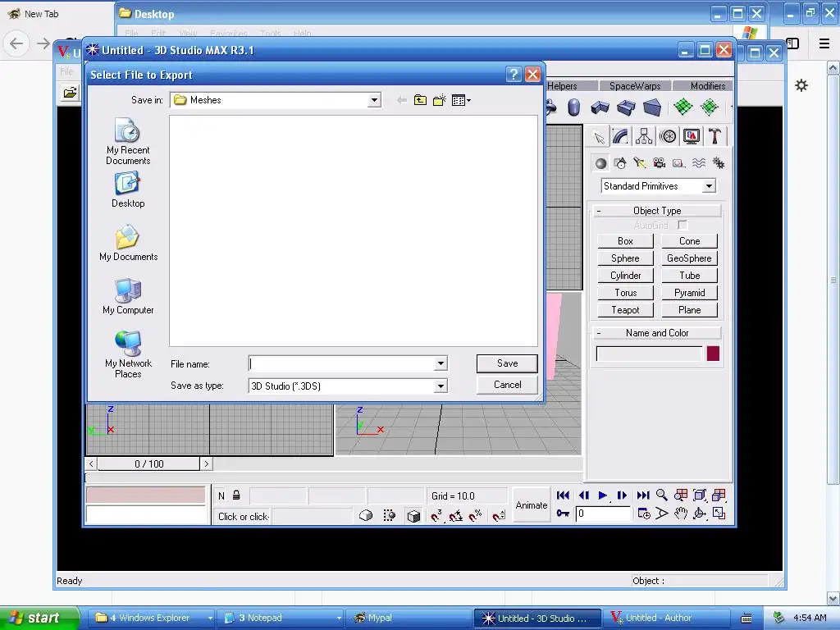840x630 pixels.
Task: Open the Save as type dropdown
Action: tap(441, 386)
